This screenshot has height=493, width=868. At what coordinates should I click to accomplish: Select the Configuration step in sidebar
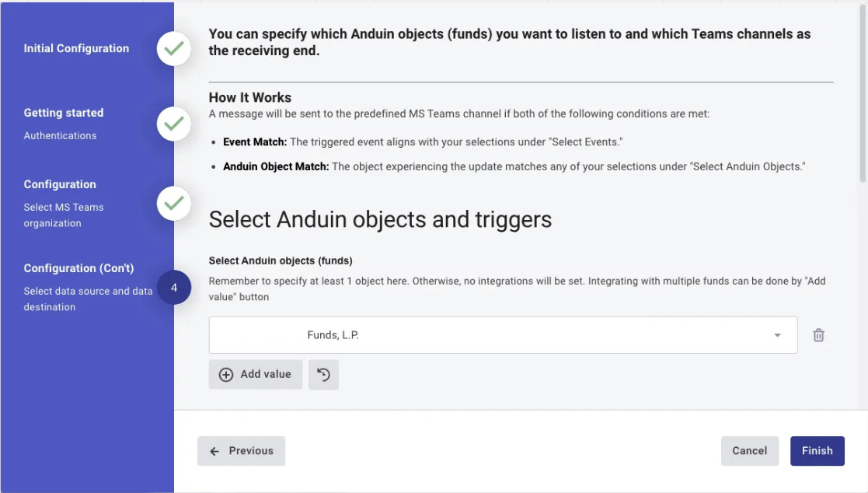point(60,184)
